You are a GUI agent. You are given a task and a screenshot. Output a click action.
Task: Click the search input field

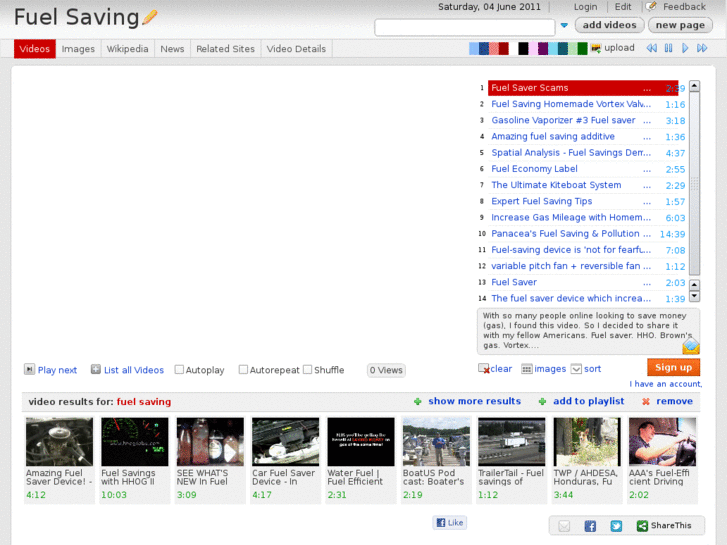[x=465, y=27]
